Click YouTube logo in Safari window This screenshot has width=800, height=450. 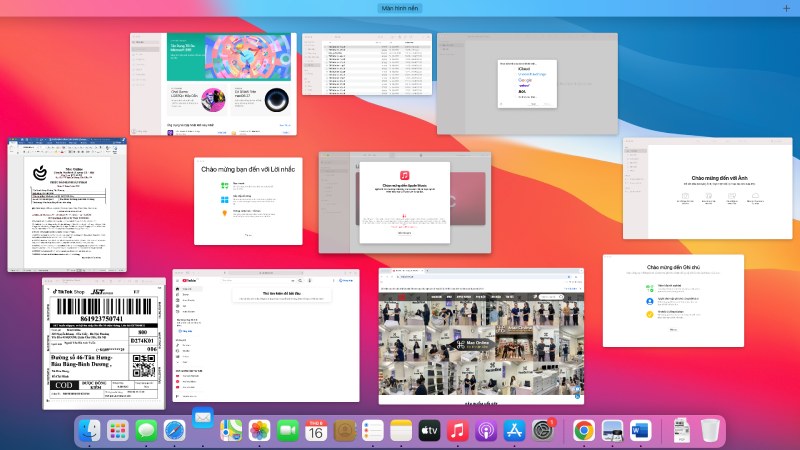point(189,280)
